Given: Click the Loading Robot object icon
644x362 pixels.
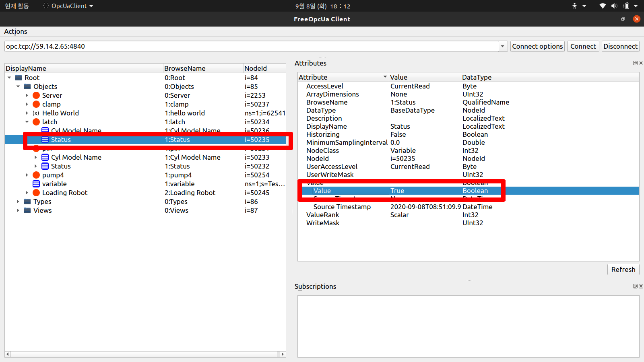Looking at the screenshot, I should (x=36, y=193).
